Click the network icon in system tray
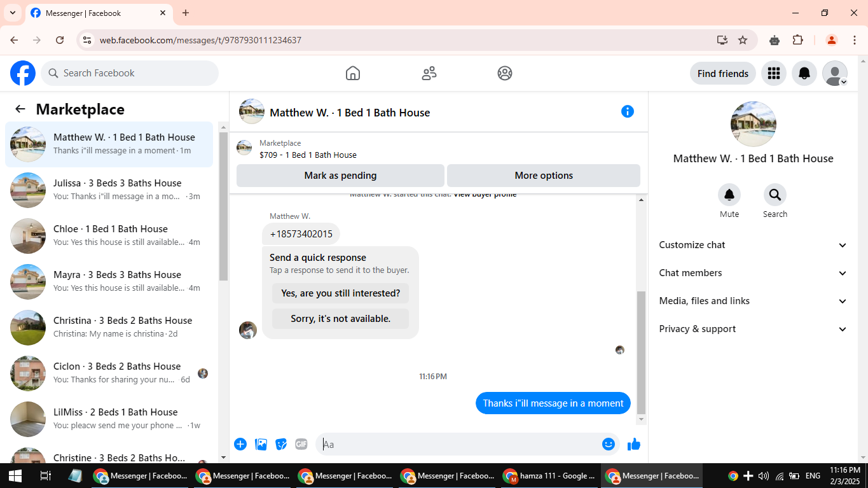This screenshot has height=488, width=868. pyautogui.click(x=779, y=476)
